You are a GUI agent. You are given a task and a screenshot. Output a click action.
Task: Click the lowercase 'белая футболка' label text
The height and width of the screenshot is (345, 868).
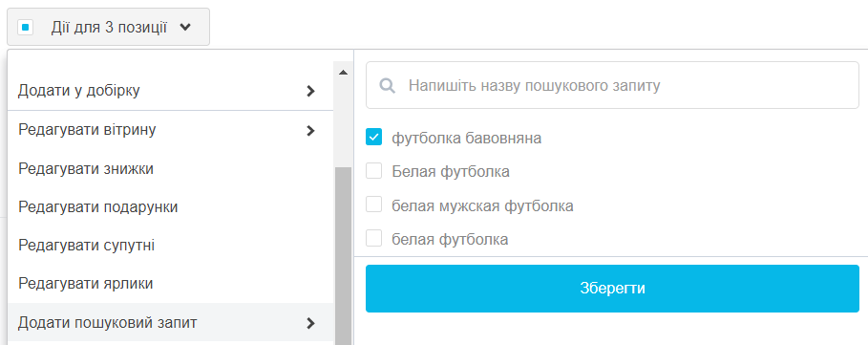450,240
